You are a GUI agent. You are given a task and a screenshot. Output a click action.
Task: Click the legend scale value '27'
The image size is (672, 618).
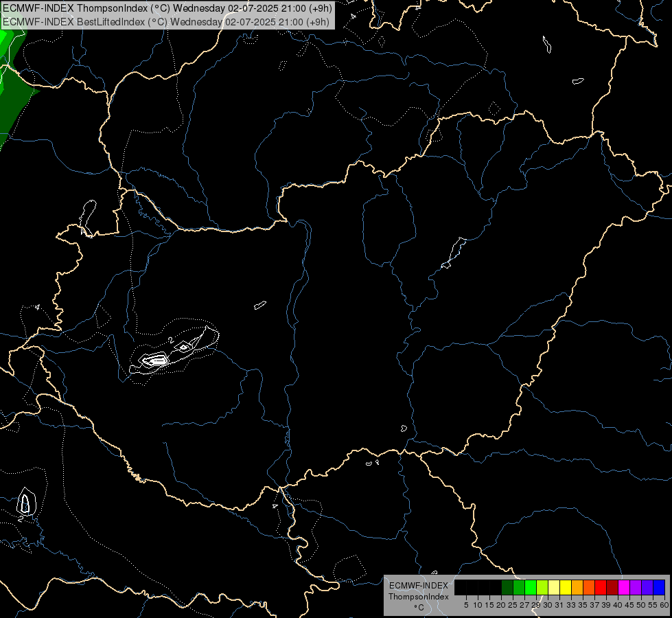pos(524,605)
